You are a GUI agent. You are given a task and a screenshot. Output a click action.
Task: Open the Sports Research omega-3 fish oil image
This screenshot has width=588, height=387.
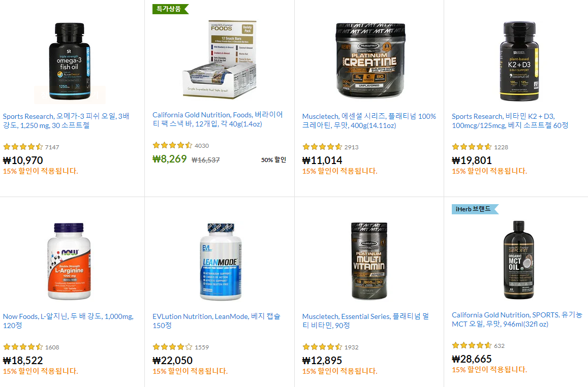pos(70,61)
